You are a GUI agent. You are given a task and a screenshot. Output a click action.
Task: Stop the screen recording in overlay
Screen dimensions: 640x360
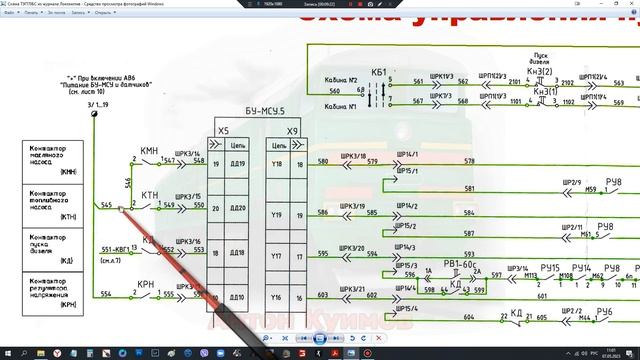tap(360, 4)
